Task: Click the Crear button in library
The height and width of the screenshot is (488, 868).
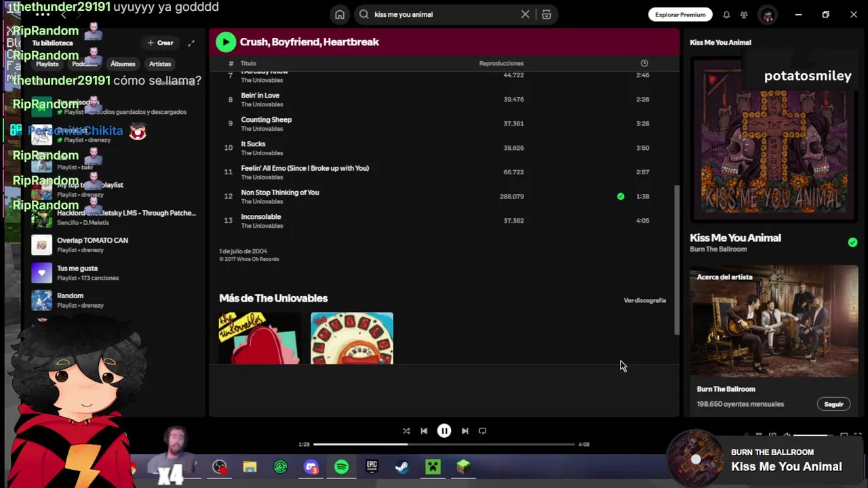Action: point(161,43)
